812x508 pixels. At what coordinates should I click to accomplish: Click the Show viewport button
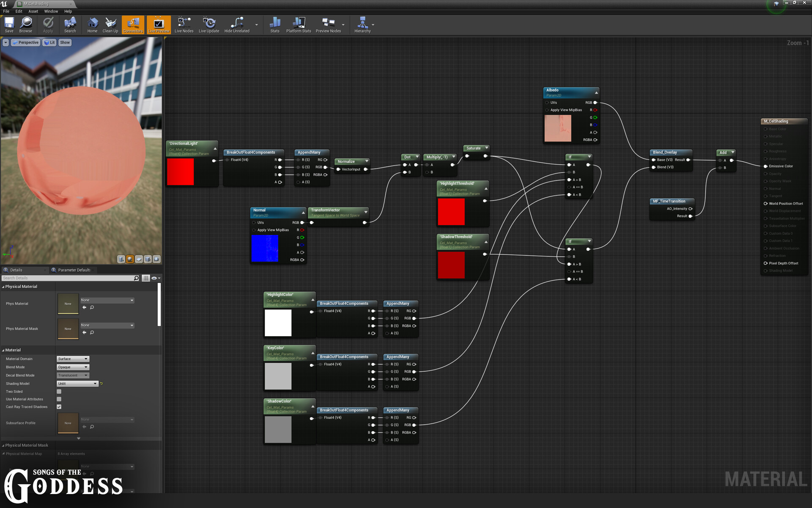pyautogui.click(x=65, y=43)
